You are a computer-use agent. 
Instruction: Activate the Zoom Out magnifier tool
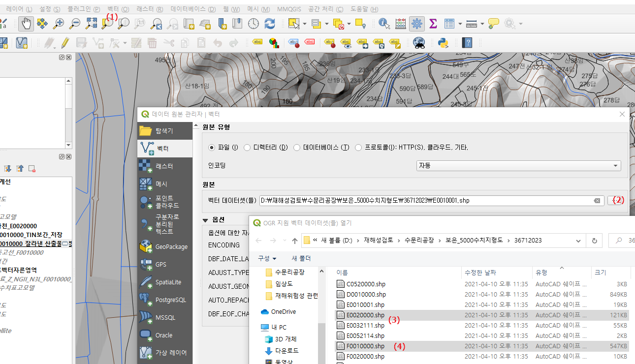click(x=75, y=23)
